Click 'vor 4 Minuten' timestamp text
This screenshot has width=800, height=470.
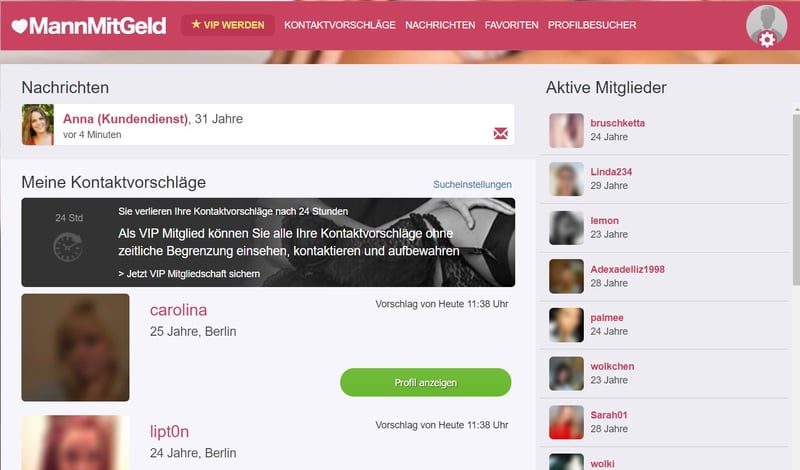point(92,135)
